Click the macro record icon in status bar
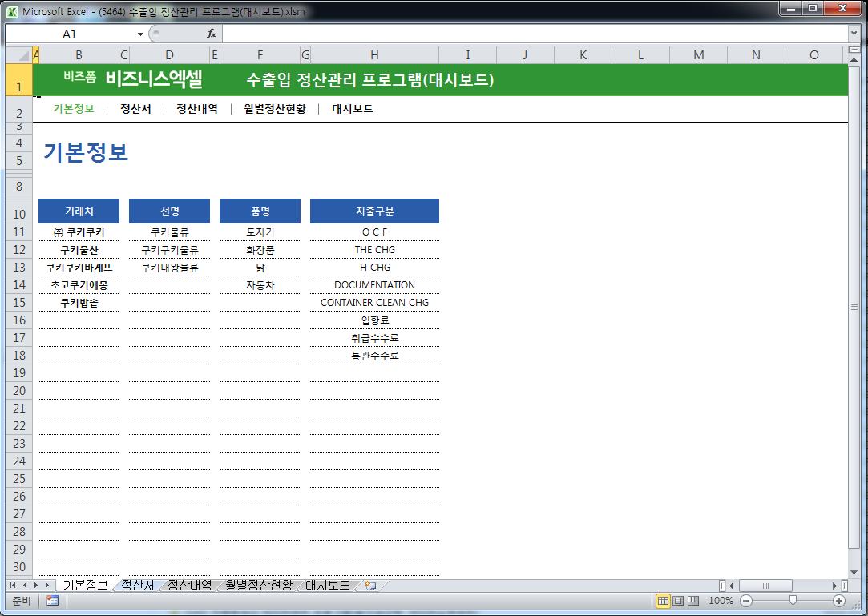 click(52, 601)
